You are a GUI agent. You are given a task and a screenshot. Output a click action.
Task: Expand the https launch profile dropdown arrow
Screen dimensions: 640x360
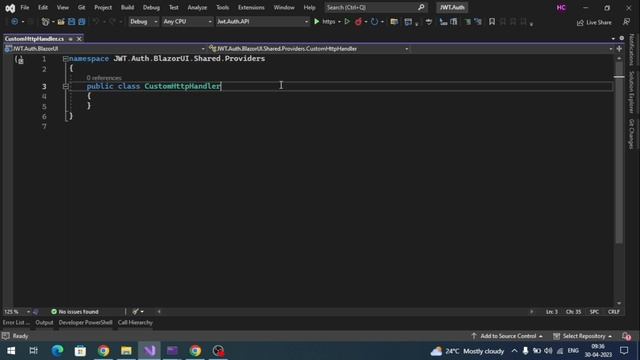(x=339, y=22)
